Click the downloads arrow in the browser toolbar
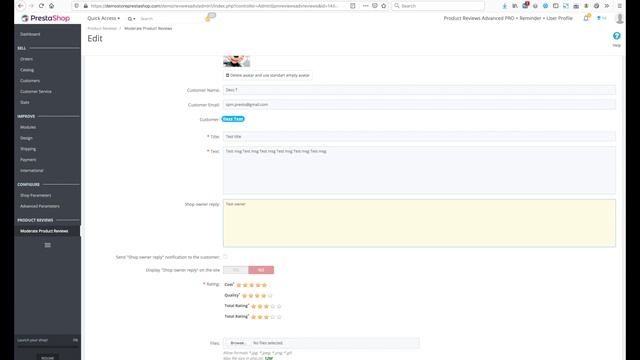Screen dimensions: 640x360 point(504,6)
